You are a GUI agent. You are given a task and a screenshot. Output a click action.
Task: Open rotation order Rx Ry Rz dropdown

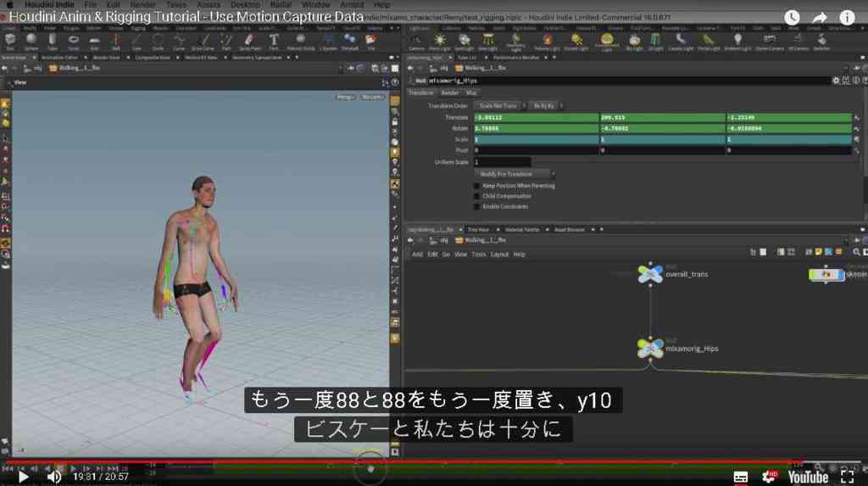(x=546, y=105)
